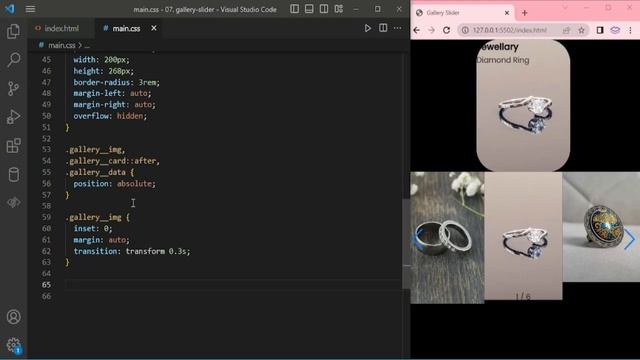The height and width of the screenshot is (360, 640).
Task: Open the Accounts icon in VS Code
Action: point(13,317)
